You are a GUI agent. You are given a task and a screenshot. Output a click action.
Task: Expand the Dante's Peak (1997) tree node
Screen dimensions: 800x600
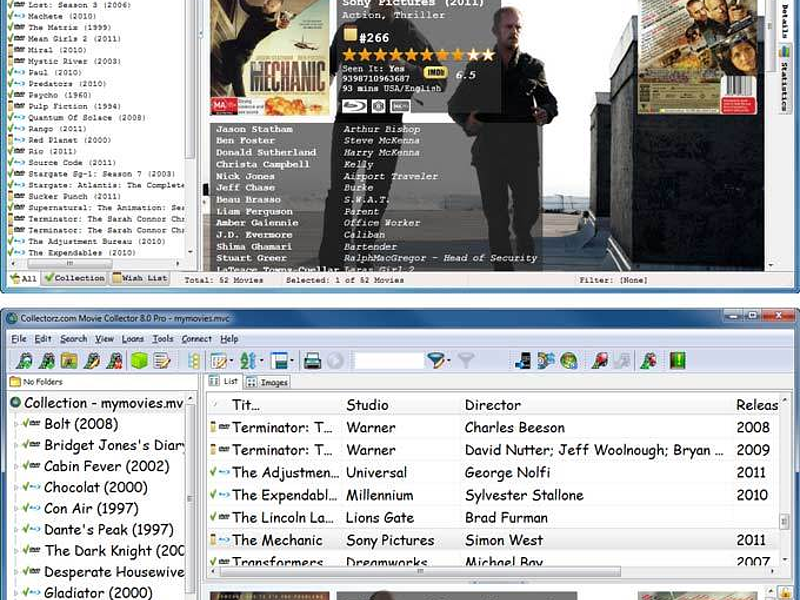coord(16,530)
